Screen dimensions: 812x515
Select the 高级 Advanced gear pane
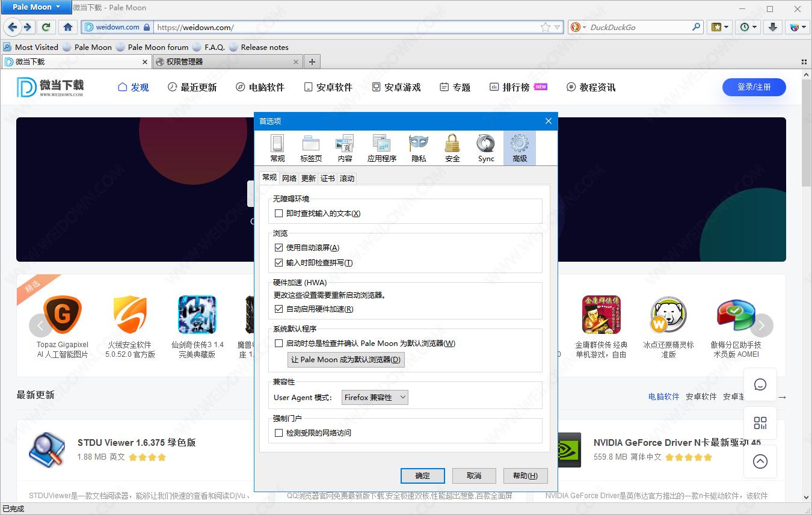520,148
